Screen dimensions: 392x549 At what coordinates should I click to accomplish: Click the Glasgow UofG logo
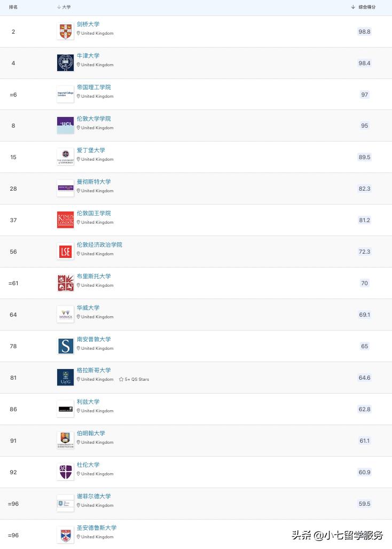click(x=66, y=378)
